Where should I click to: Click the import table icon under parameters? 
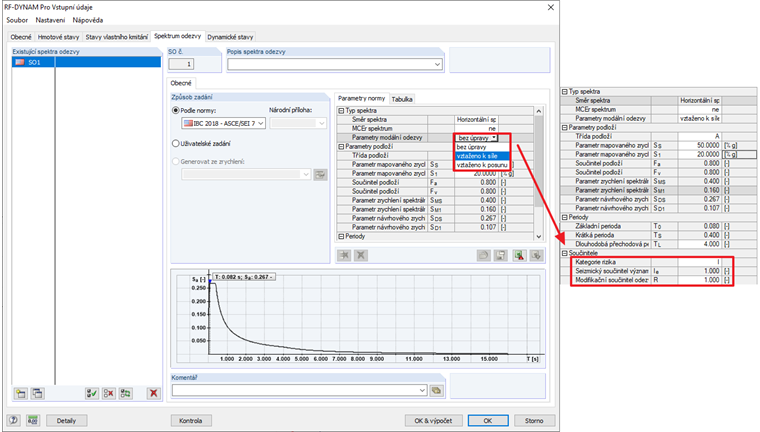pos(536,256)
